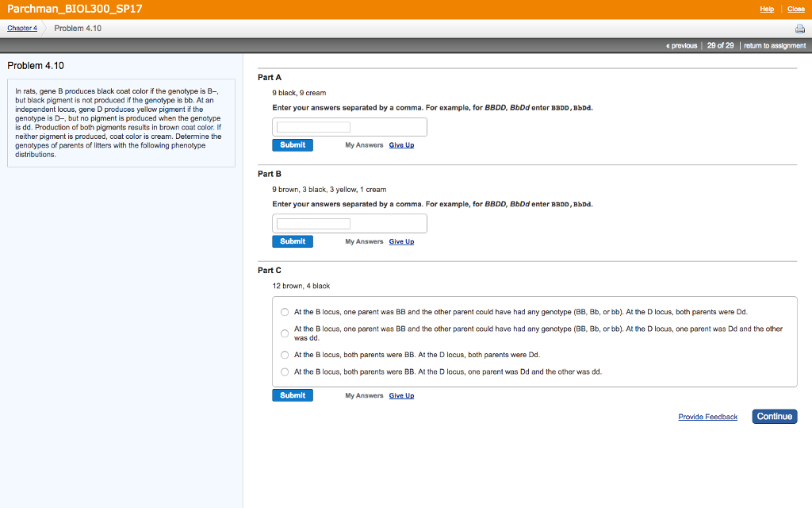Click the 'Problem 4.10' heading in left panel
Viewport: 812px width, 508px height.
pyautogui.click(x=36, y=66)
